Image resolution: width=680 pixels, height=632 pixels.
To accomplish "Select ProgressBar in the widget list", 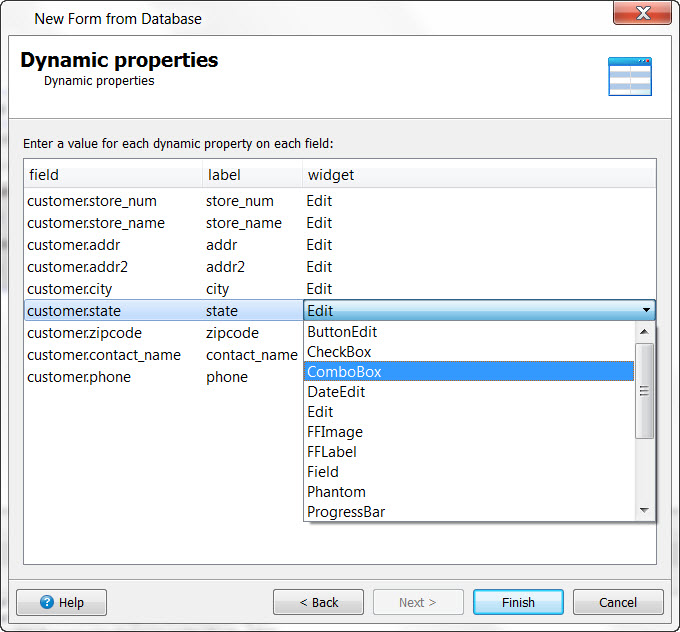I will 346,511.
